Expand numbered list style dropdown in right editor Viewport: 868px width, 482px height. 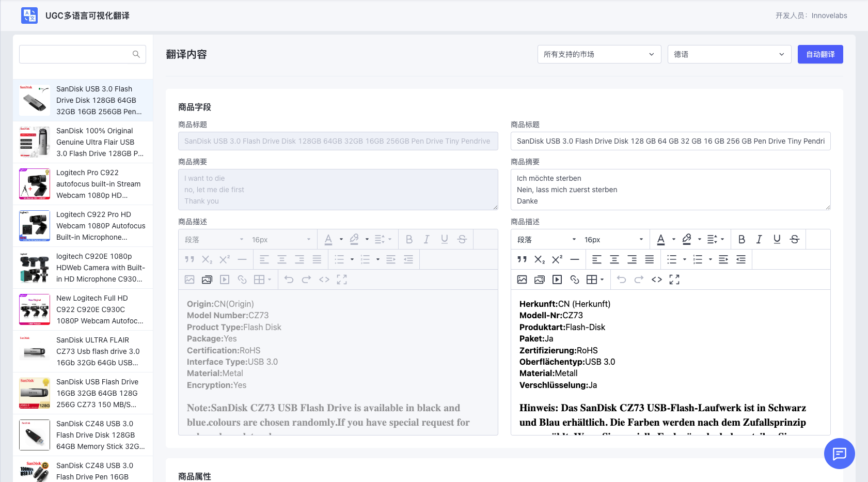711,259
